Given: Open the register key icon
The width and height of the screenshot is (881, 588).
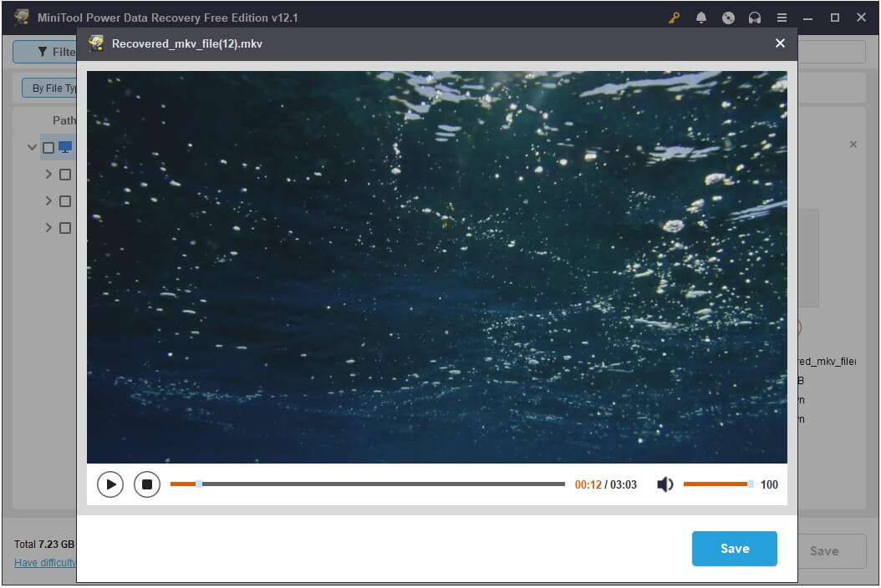Looking at the screenshot, I should coord(675,18).
